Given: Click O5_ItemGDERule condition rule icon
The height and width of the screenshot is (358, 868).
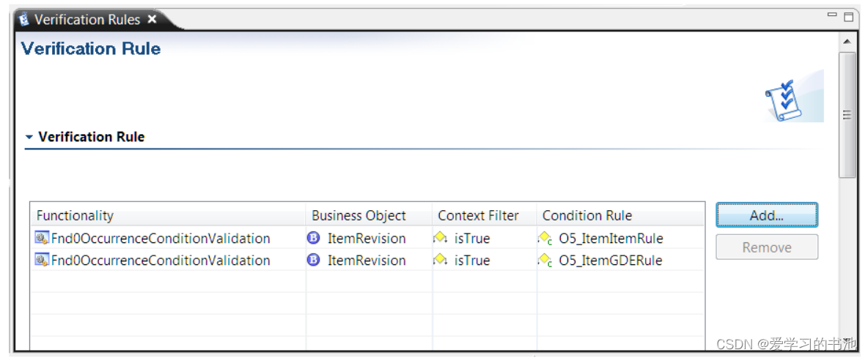Looking at the screenshot, I should click(x=545, y=260).
